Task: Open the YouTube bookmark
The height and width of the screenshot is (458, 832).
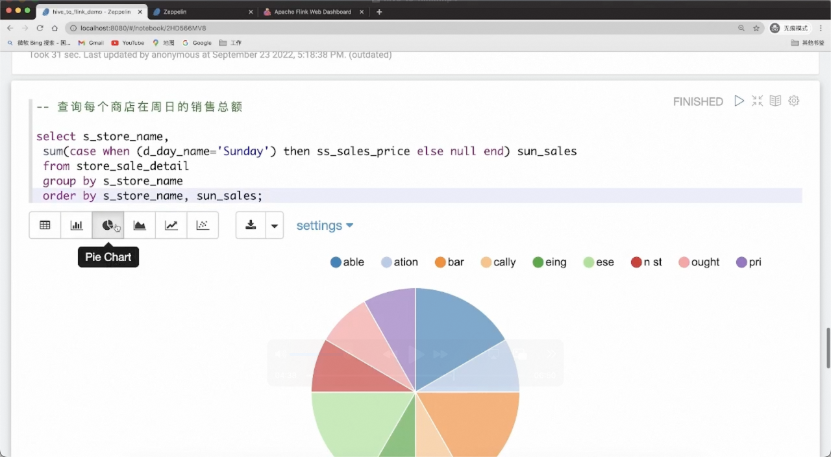Action: [128, 42]
